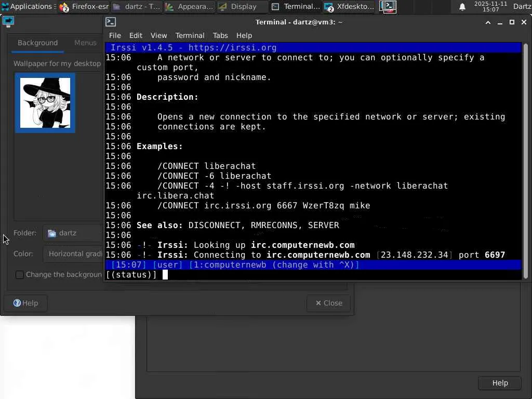Image resolution: width=532 pixels, height=399 pixels.
Task: Click the terminal window title icon
Action: (111, 22)
